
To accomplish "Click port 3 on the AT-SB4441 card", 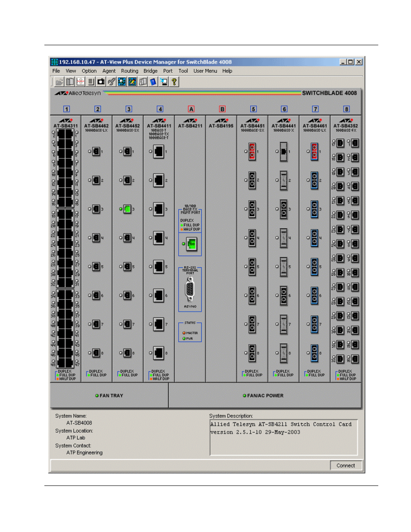I will pos(283,209).
